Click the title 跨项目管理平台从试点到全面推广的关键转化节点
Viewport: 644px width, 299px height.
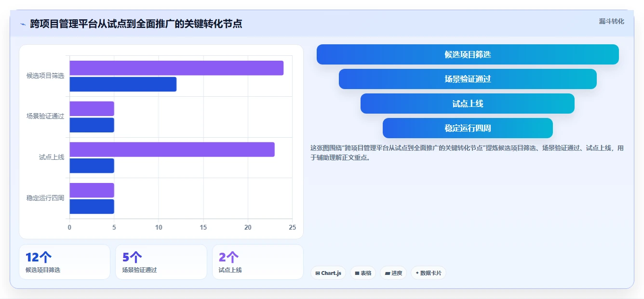(x=136, y=24)
